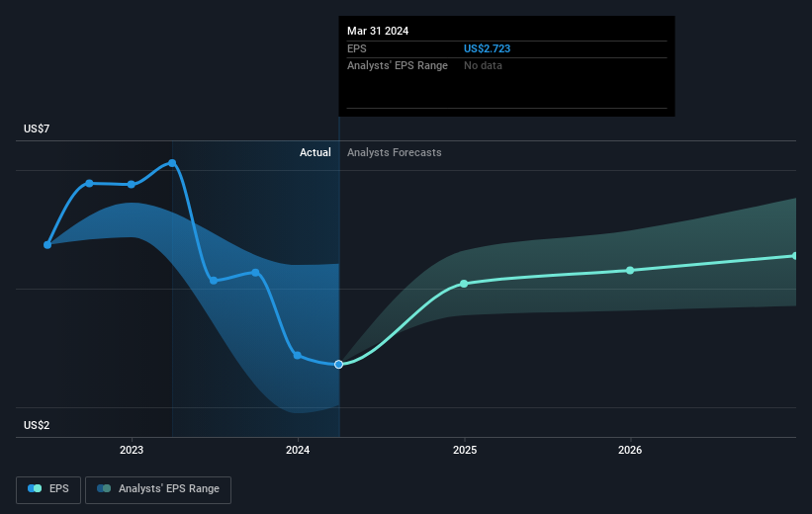Click the 2023 x-axis label
The width and height of the screenshot is (812, 514).
pyautogui.click(x=132, y=450)
